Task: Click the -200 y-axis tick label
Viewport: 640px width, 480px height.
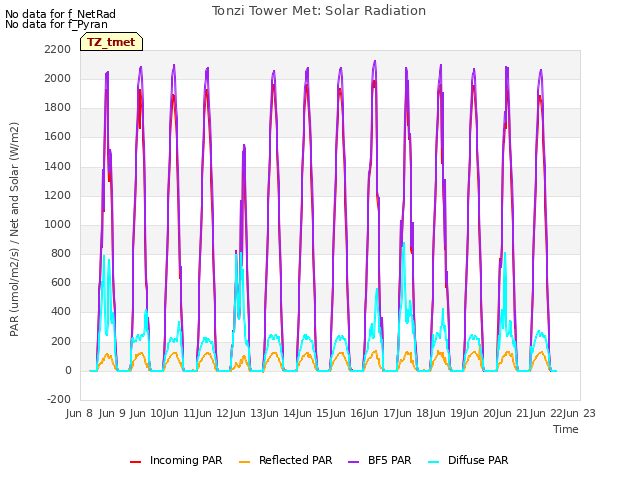Action: click(59, 399)
